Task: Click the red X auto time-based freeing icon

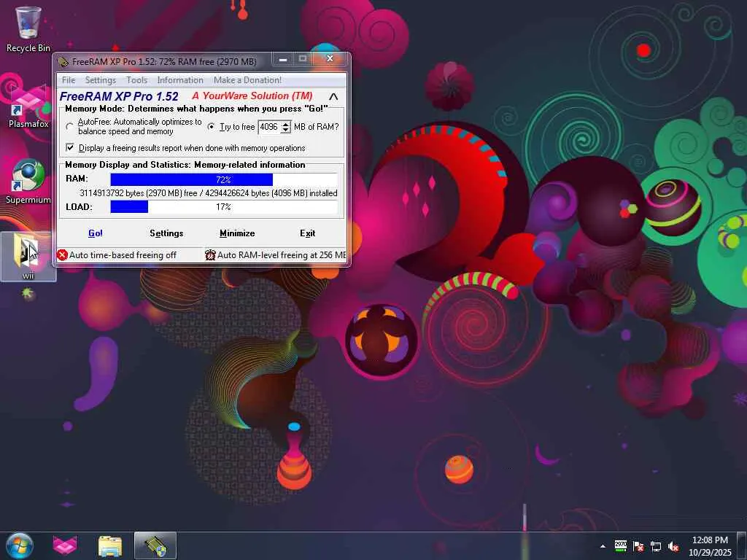Action: [62, 255]
